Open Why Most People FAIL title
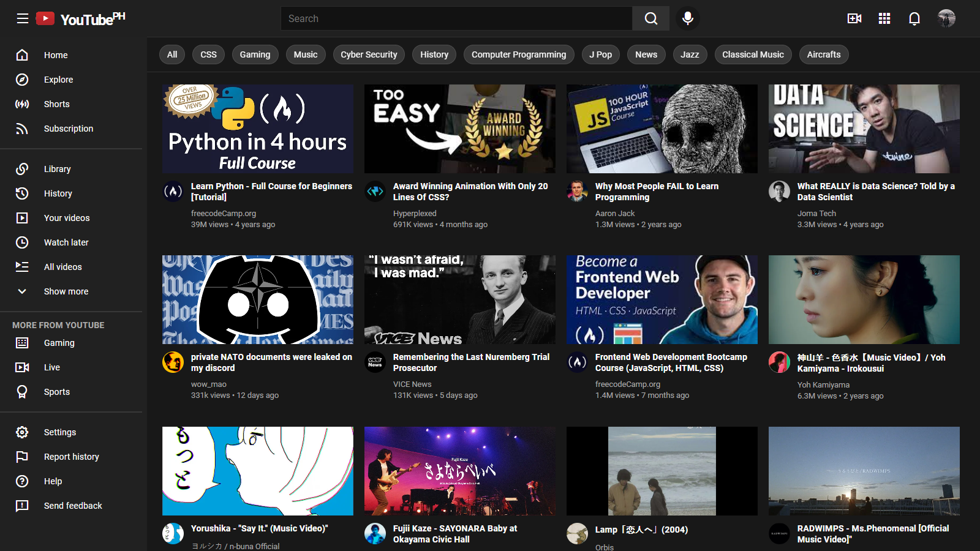 point(657,192)
